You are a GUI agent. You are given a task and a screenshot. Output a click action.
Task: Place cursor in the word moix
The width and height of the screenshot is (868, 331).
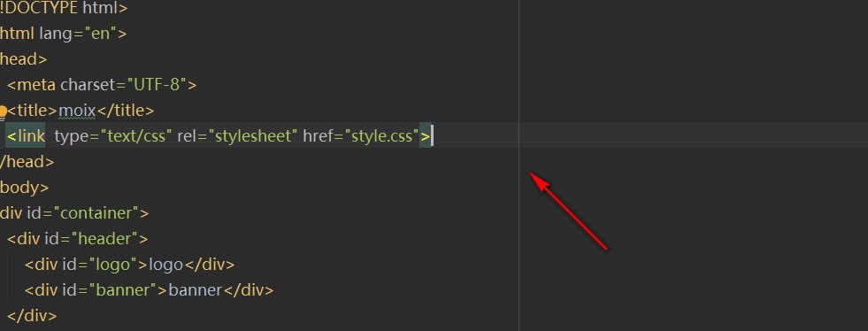[x=77, y=111]
